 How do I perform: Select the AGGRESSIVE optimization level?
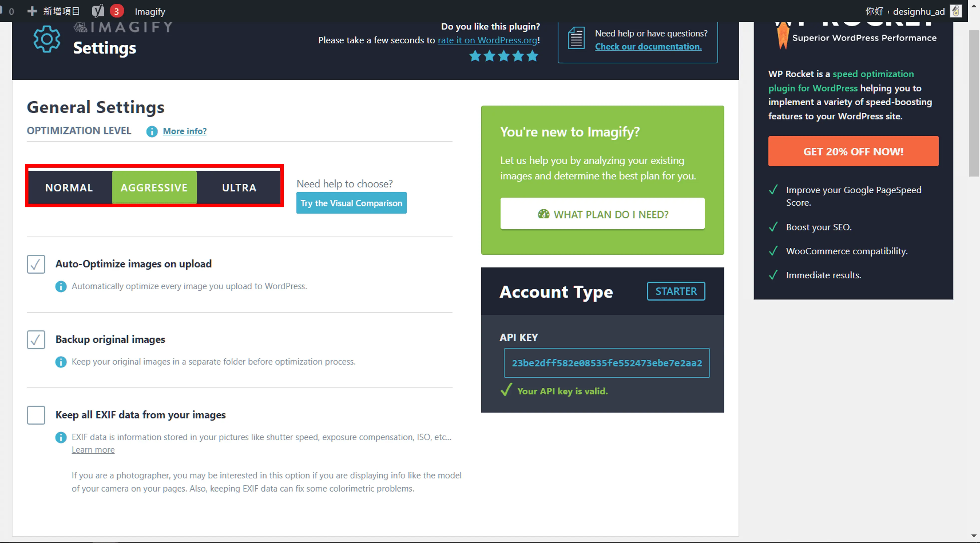pyautogui.click(x=155, y=188)
